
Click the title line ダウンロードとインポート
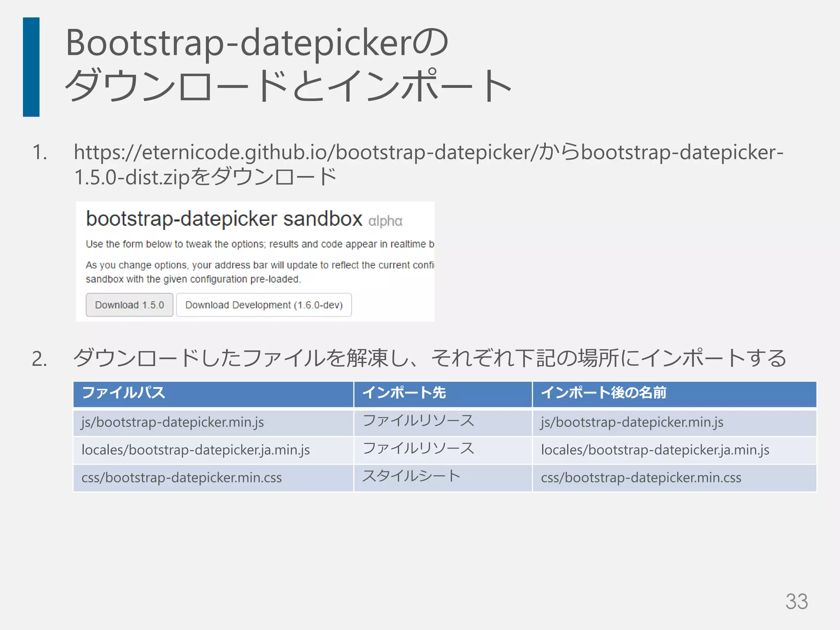(x=288, y=85)
